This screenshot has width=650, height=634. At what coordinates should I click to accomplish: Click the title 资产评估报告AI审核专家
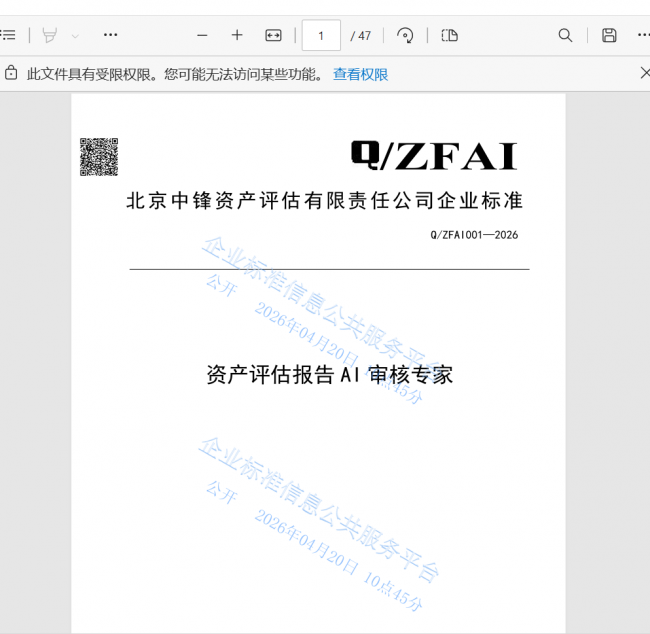(x=329, y=375)
